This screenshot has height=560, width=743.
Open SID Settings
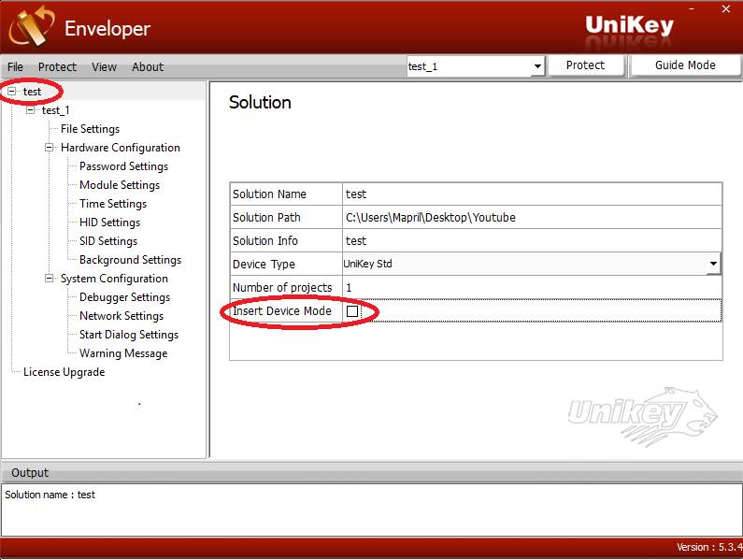[x=108, y=241]
